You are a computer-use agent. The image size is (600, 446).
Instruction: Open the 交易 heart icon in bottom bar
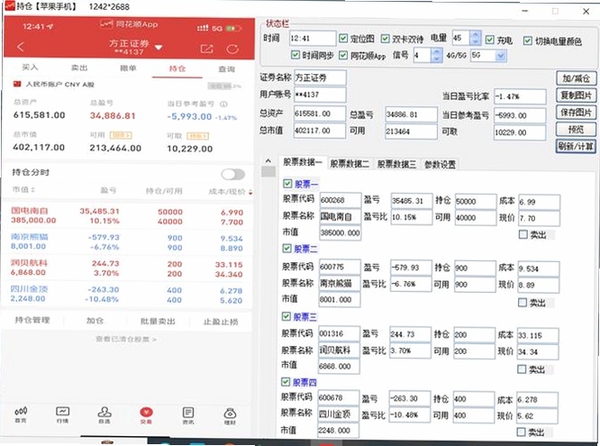[146, 415]
